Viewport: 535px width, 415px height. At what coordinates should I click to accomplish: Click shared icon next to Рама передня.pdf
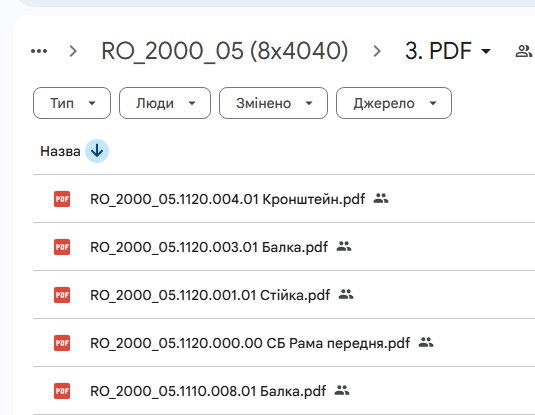click(426, 342)
